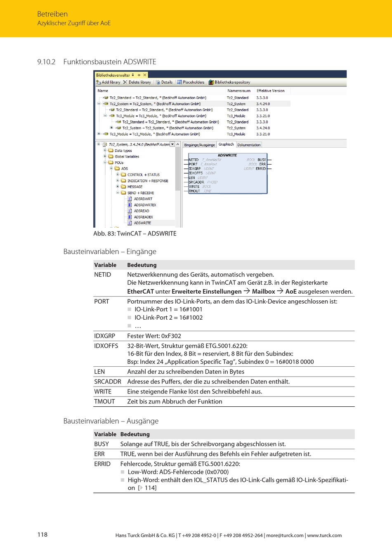Click tree scrollbar up arrow
The image size is (392, 554).
[x=178, y=144]
